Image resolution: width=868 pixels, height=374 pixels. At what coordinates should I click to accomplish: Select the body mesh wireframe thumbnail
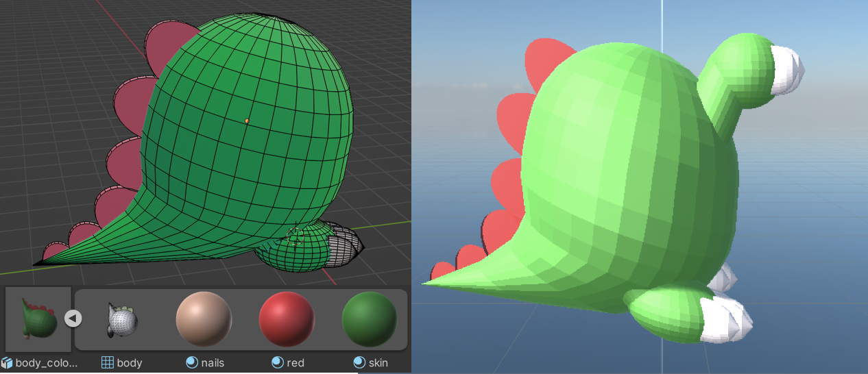(x=122, y=319)
